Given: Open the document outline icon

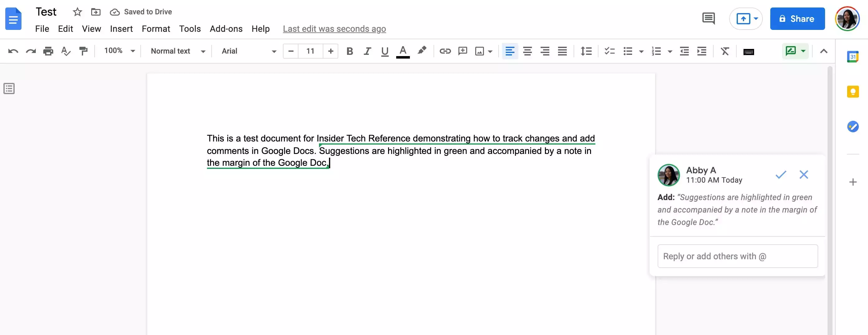Looking at the screenshot, I should pyautogui.click(x=9, y=89).
